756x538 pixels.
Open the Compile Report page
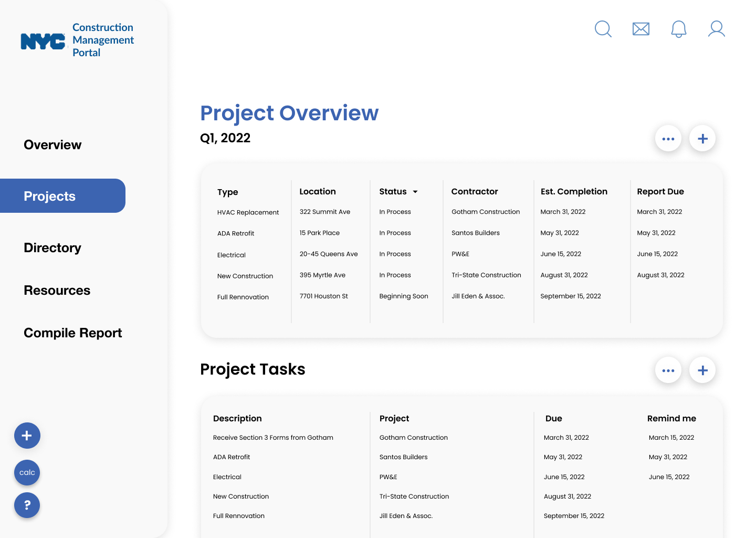pyautogui.click(x=72, y=333)
